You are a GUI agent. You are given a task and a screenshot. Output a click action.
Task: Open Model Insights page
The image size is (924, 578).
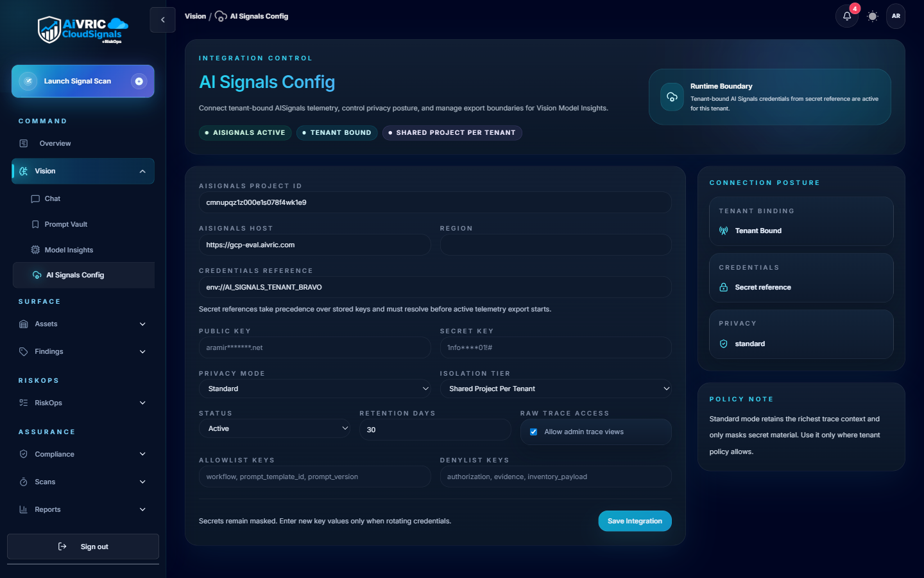point(83,250)
